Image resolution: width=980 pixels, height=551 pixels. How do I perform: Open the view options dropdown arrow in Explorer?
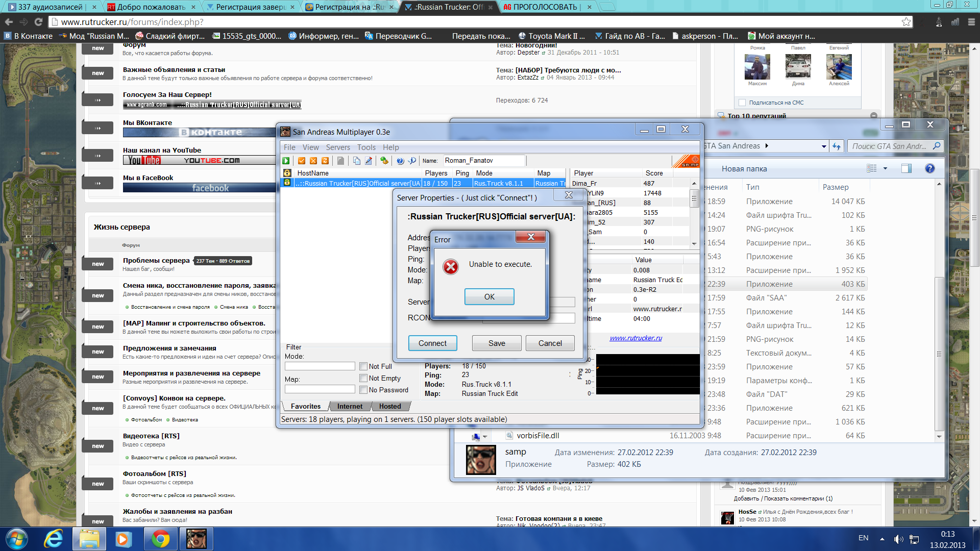(x=886, y=168)
